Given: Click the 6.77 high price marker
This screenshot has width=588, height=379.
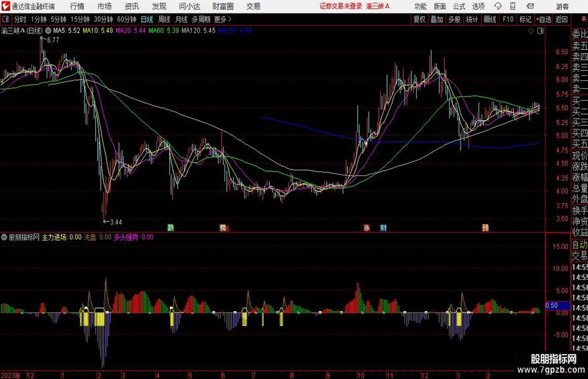Looking at the screenshot, I should tap(53, 40).
